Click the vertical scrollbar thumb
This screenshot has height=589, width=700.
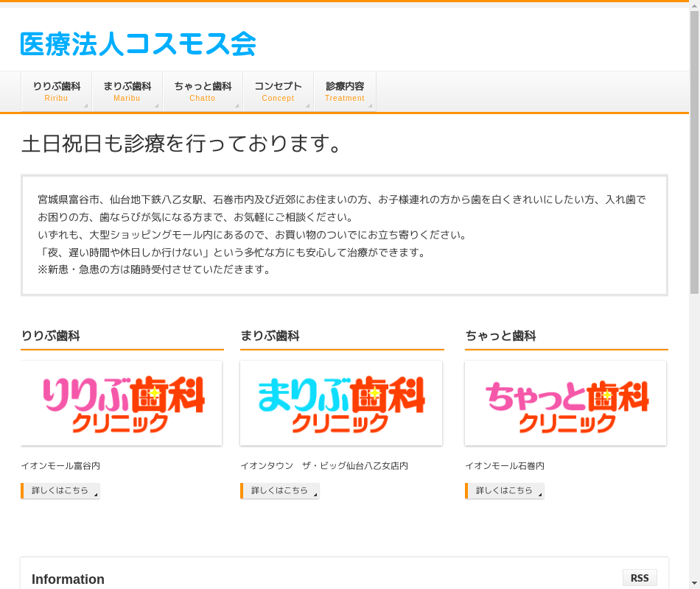coord(694,152)
